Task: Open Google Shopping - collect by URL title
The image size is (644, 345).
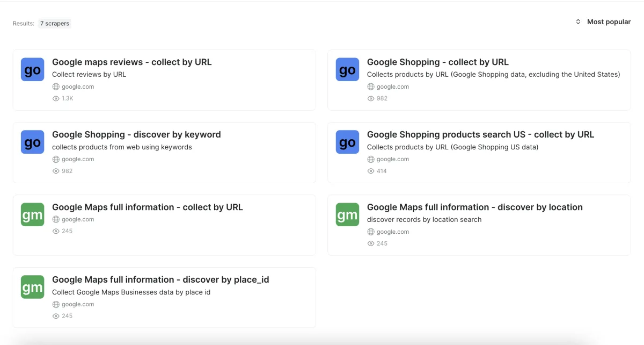Action: pos(437,62)
